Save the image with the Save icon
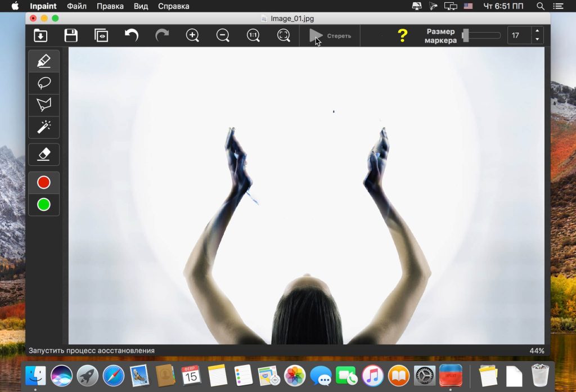Viewport: 576px width, 392px height. 70,35
